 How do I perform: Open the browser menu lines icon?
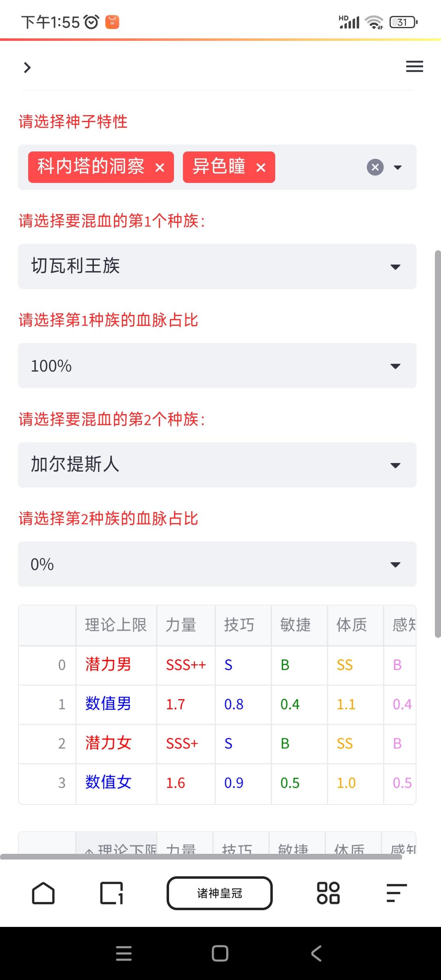[396, 893]
